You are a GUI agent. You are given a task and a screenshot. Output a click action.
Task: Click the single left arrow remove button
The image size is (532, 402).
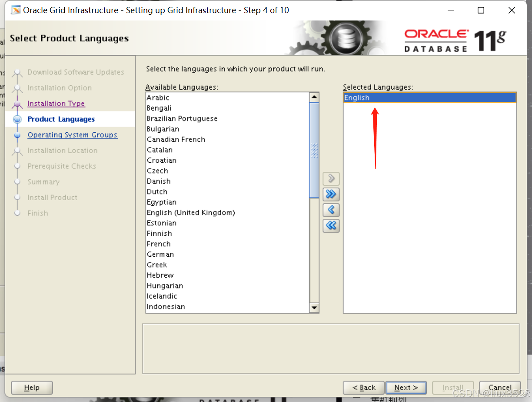pyautogui.click(x=331, y=210)
